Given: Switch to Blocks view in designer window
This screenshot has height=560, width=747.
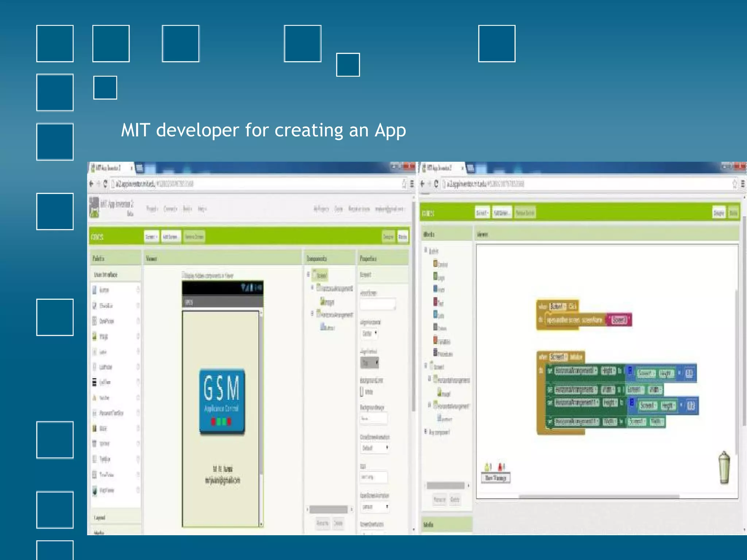Looking at the screenshot, I should coord(402,237).
